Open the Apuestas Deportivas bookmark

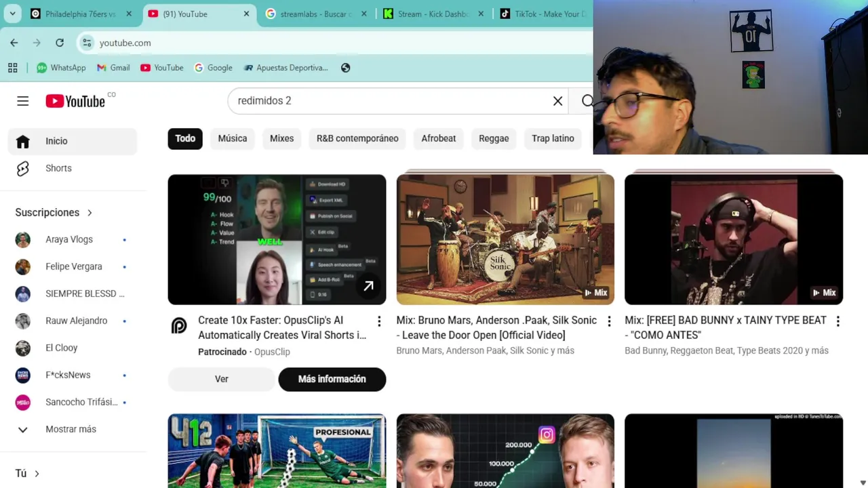pyautogui.click(x=285, y=68)
